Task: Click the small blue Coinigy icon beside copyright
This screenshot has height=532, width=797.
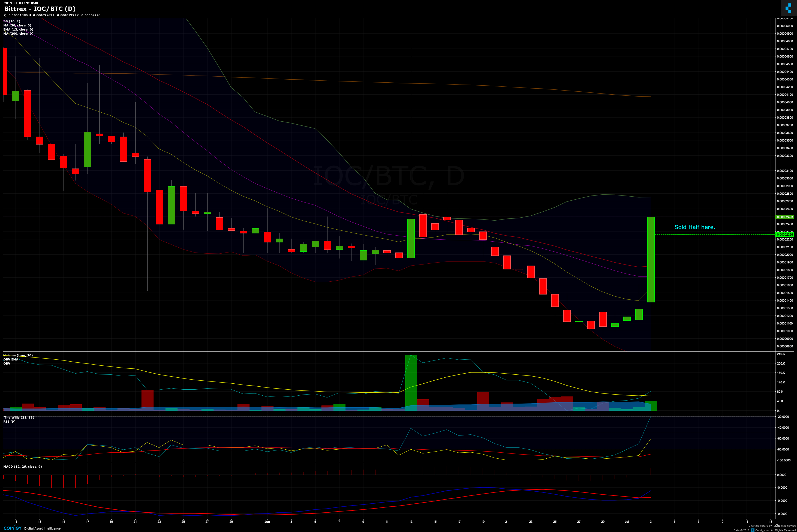Action: [752, 530]
